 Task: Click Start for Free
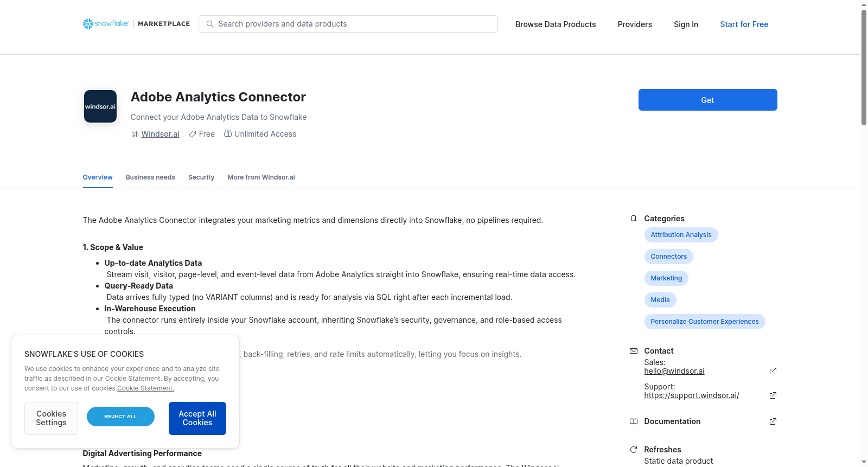744,24
